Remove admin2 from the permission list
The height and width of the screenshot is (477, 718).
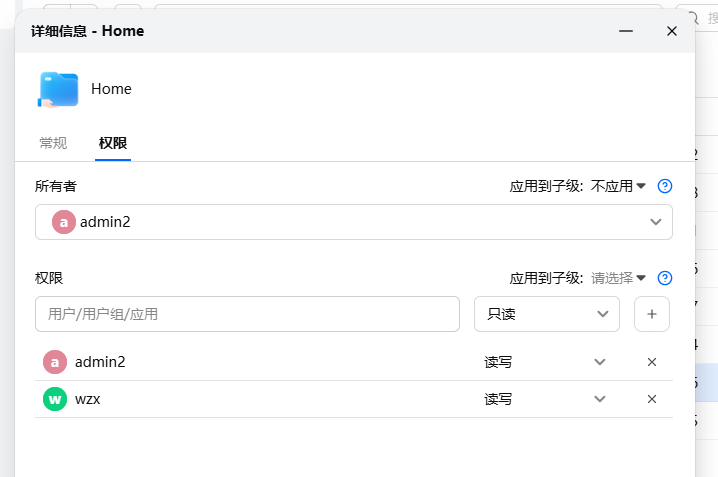tap(652, 362)
